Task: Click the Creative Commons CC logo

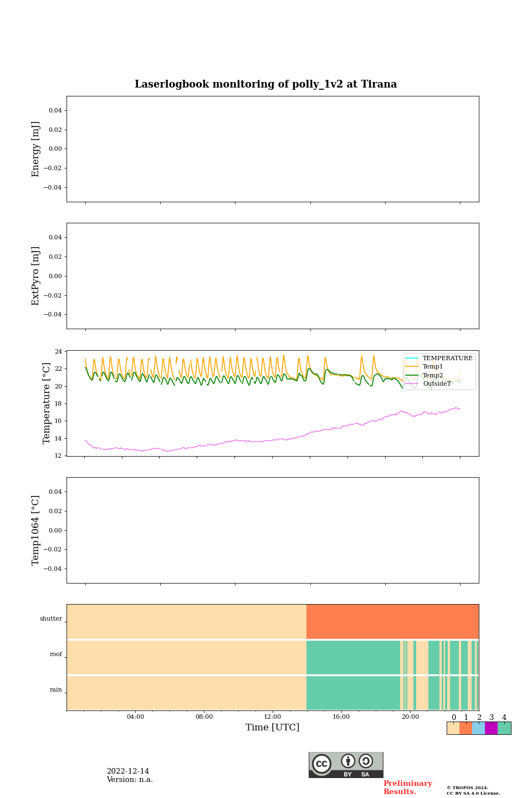Action: click(x=321, y=764)
